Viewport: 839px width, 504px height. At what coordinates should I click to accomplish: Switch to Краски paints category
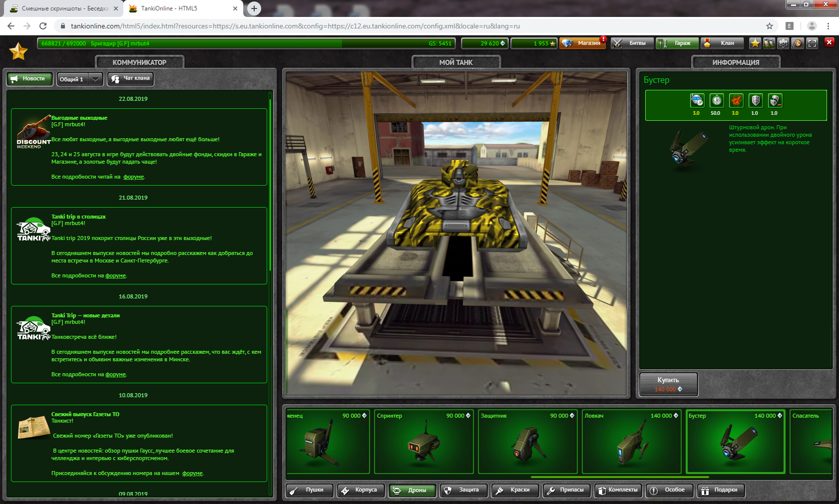[515, 491]
